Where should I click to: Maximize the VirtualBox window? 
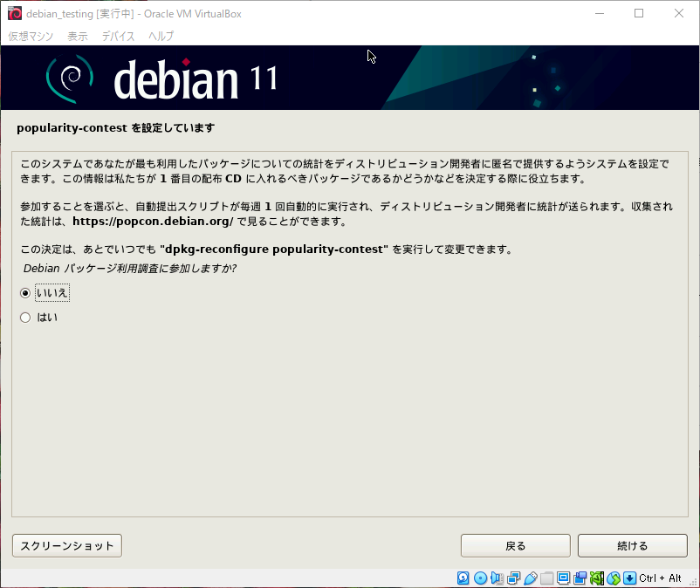coord(639,13)
